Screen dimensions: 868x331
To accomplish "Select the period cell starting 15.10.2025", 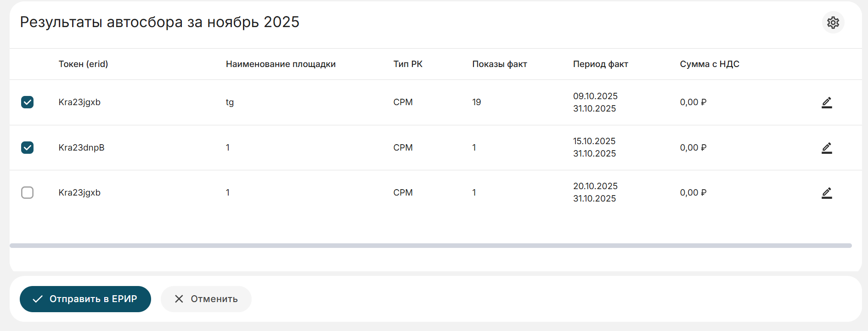I will tap(594, 147).
